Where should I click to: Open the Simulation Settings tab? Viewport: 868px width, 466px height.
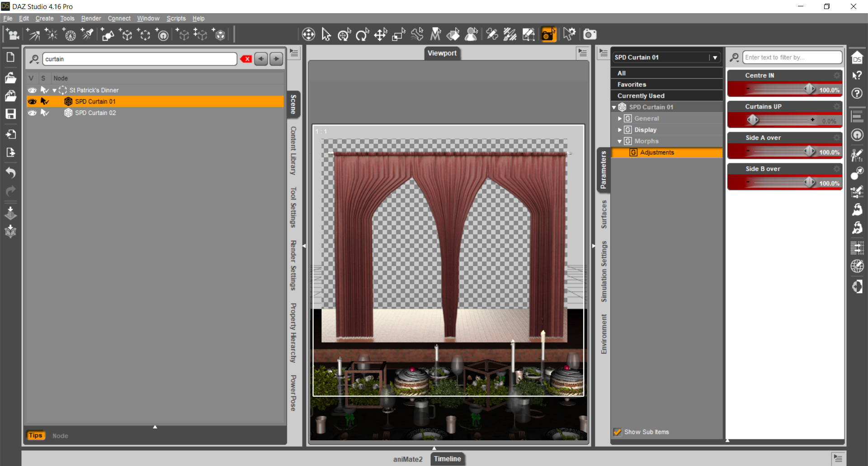[604, 271]
